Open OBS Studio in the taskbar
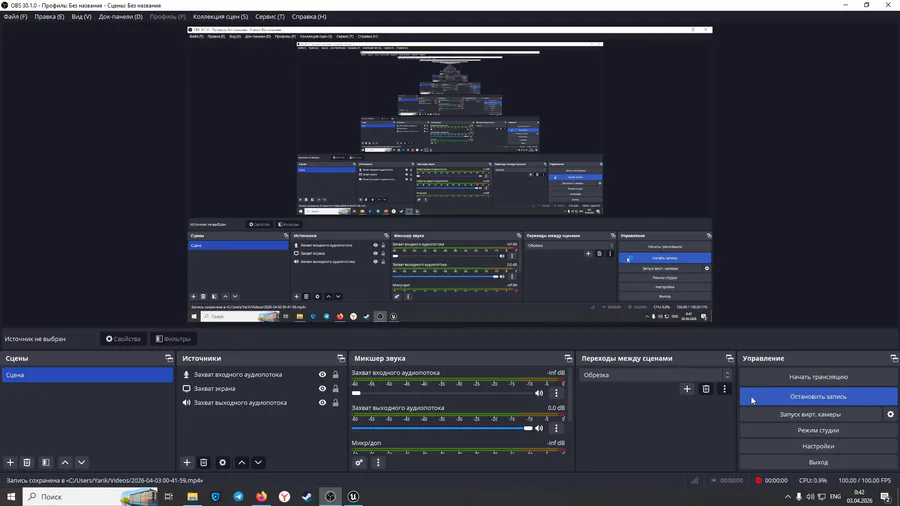Viewport: 900px width, 506px height. click(x=330, y=497)
